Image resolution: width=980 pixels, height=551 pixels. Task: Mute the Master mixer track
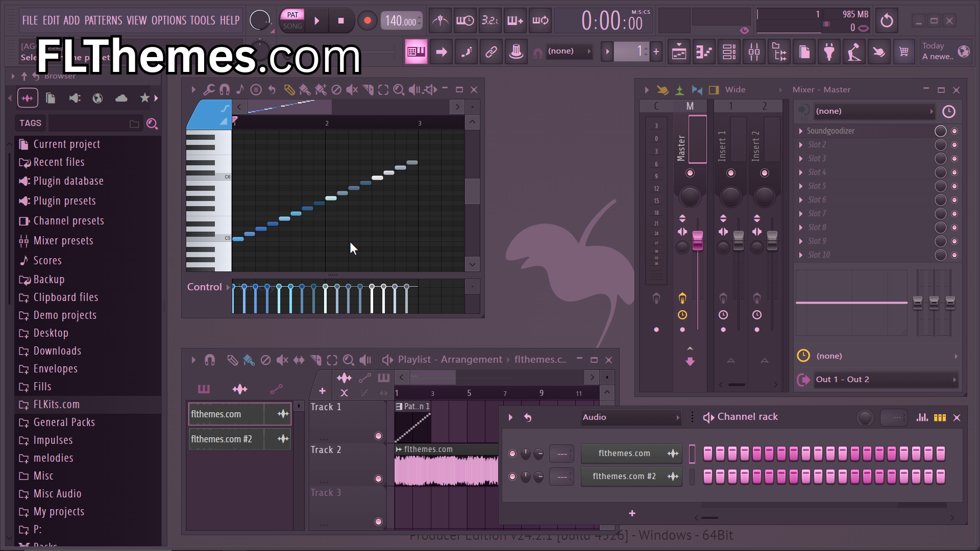(690, 173)
